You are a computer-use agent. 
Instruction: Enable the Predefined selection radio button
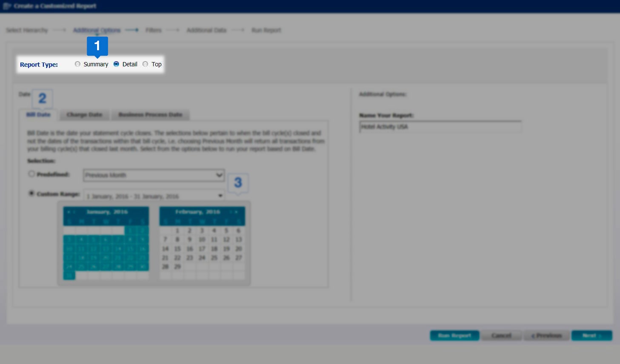tap(31, 174)
